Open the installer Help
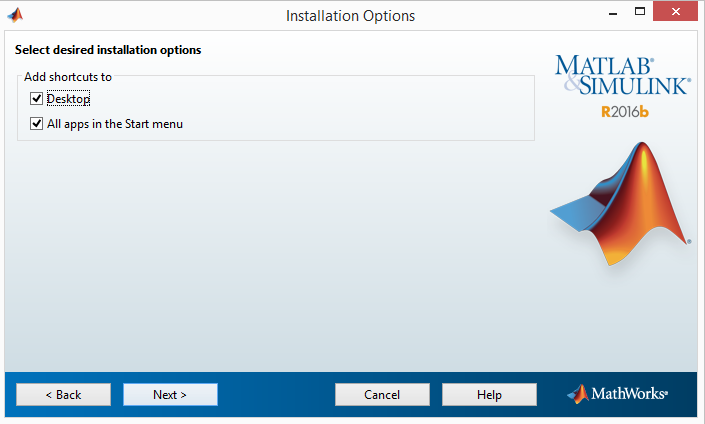Viewport: 705px width, 424px height. tap(489, 394)
